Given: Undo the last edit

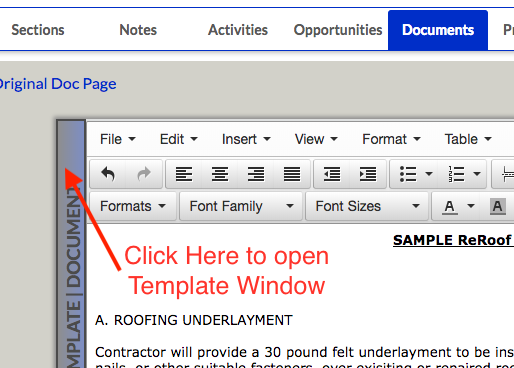Looking at the screenshot, I should (x=108, y=174).
